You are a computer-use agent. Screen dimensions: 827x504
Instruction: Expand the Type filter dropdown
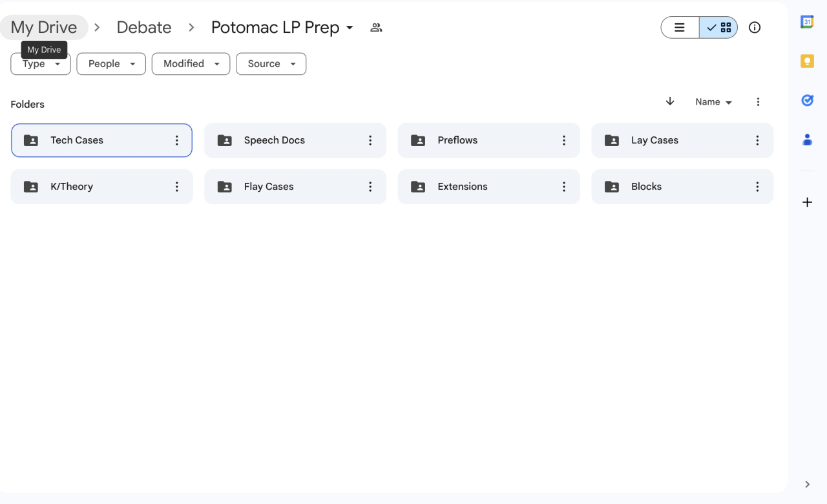coord(41,64)
